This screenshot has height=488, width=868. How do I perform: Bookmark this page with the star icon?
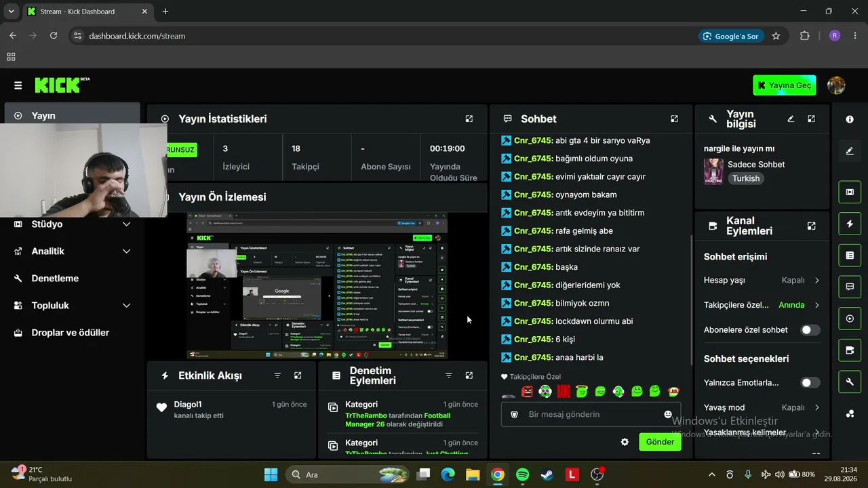[x=776, y=36]
